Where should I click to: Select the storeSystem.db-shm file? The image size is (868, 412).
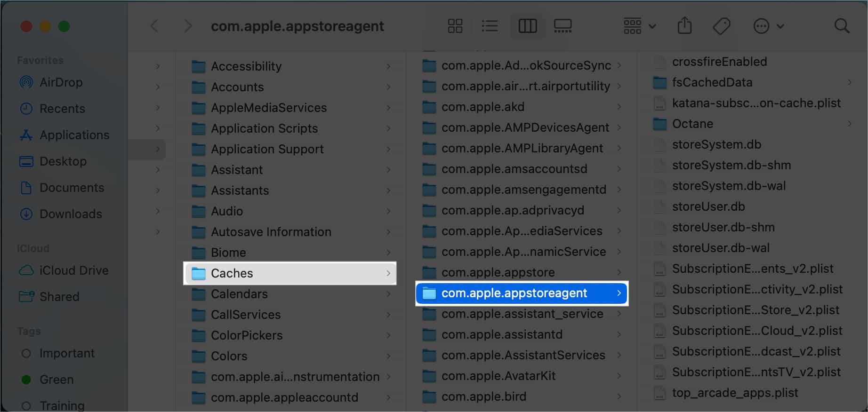(x=752, y=165)
